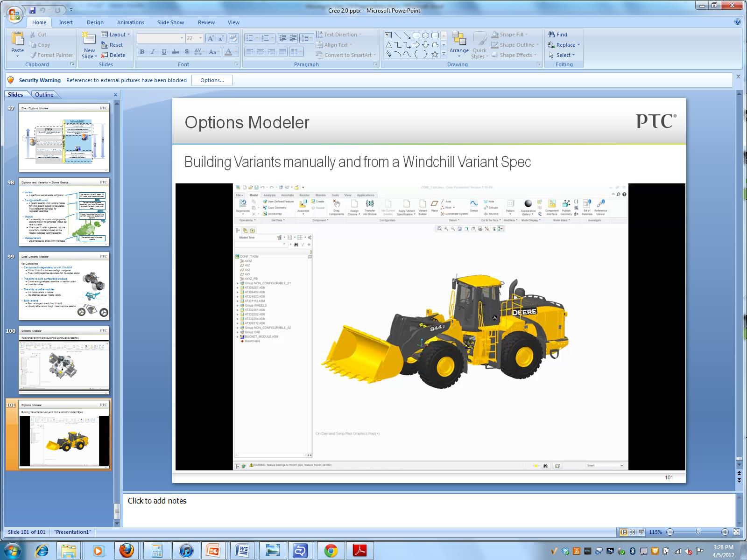The width and height of the screenshot is (747, 560).
Task: Insert a text box shape
Action: pos(388,35)
